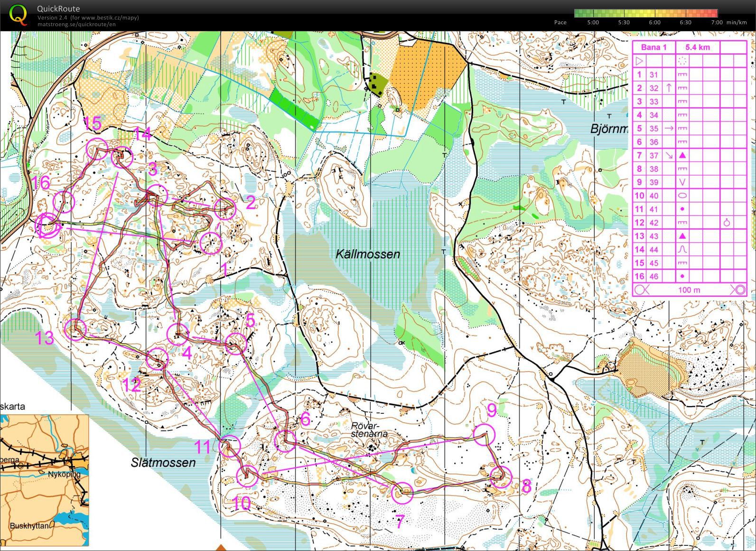Click the control circle numbered 9
The height and width of the screenshot is (551, 756).
(484, 434)
